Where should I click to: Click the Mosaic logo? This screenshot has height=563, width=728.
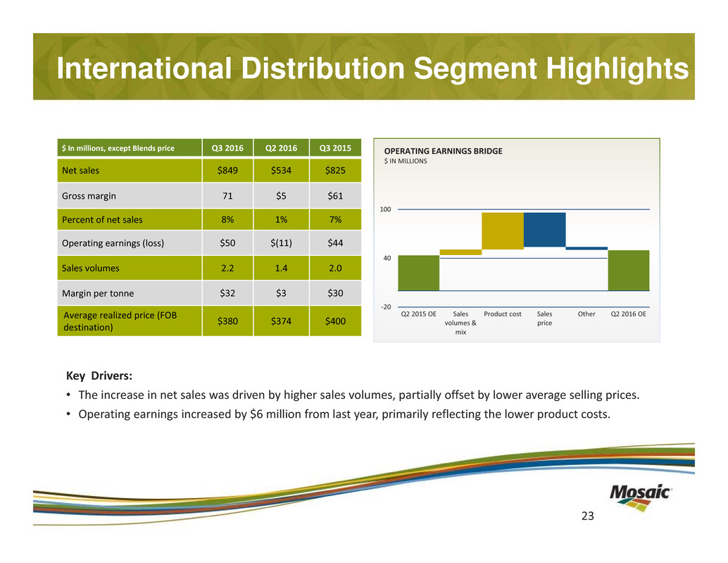click(x=640, y=493)
